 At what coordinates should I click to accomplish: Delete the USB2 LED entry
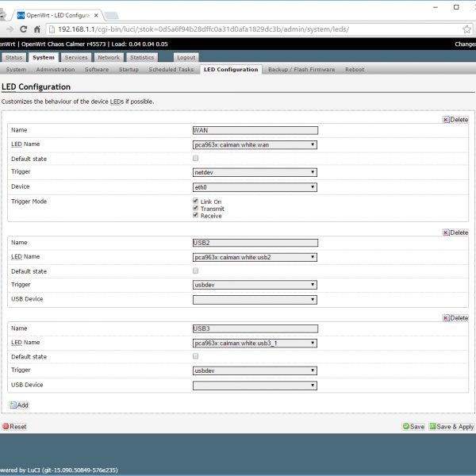(455, 232)
